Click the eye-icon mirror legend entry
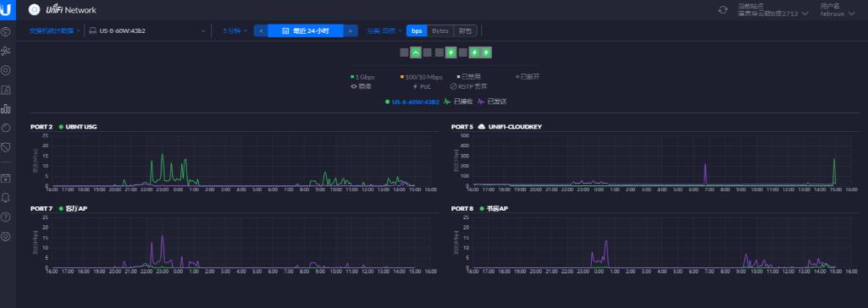 361,86
